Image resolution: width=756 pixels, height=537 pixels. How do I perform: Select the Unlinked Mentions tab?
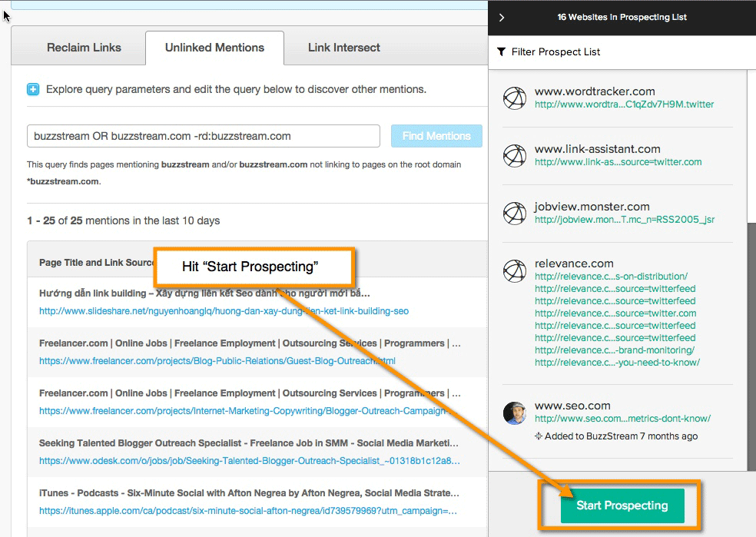214,48
